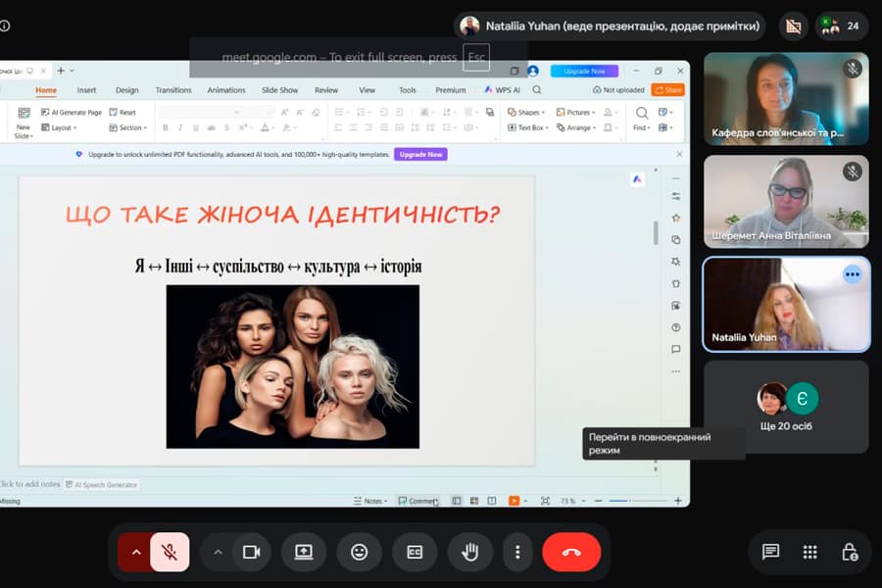Open the meeting chat panel
Viewport: 882px width, 588px height.
coord(770,552)
